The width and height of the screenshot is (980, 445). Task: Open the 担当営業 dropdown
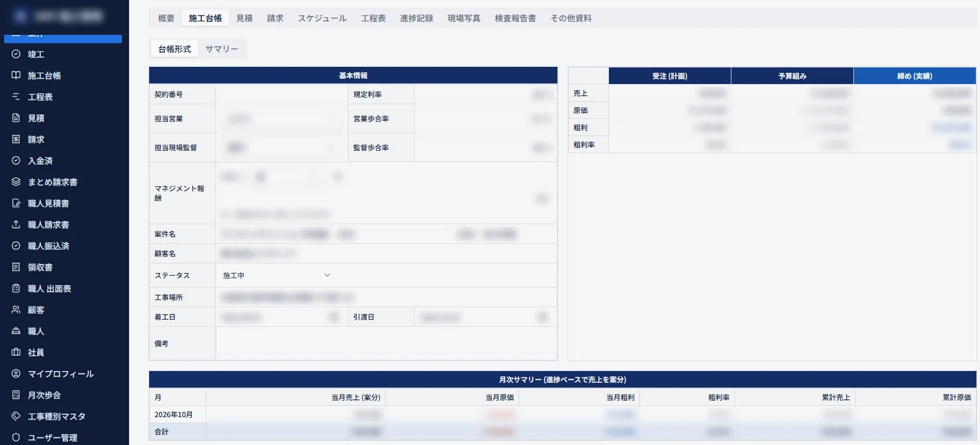pyautogui.click(x=282, y=119)
